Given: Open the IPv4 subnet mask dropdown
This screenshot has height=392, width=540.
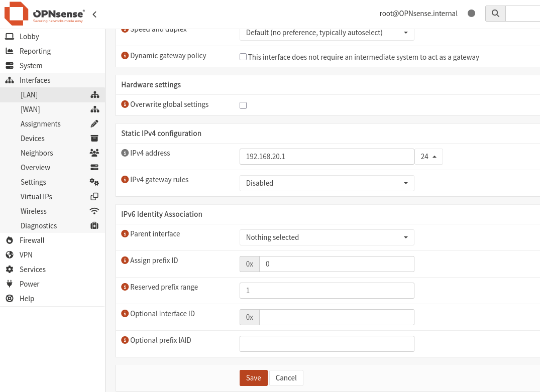Looking at the screenshot, I should [x=428, y=157].
